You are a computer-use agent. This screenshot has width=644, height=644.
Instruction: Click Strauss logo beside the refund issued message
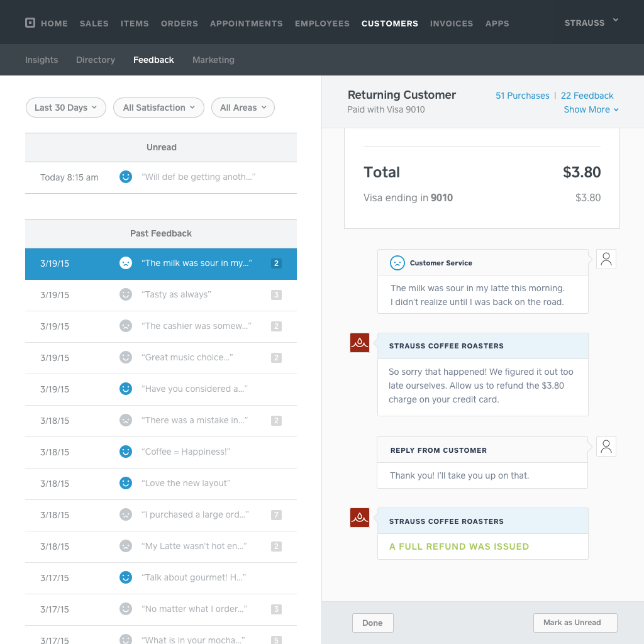click(360, 518)
